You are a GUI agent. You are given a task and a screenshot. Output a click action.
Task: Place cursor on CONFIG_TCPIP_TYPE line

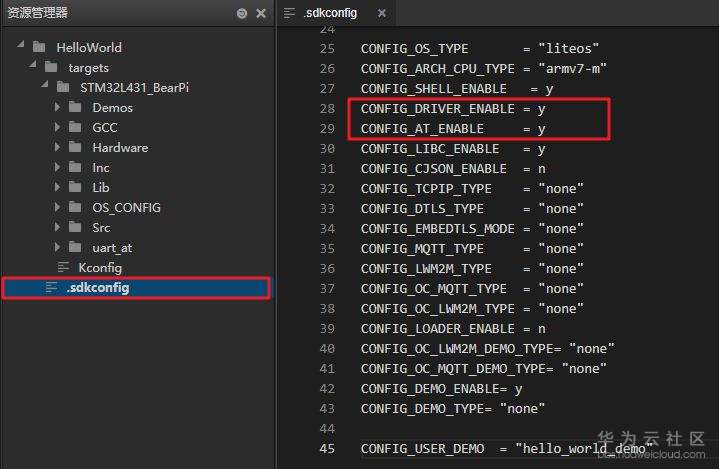pos(472,189)
